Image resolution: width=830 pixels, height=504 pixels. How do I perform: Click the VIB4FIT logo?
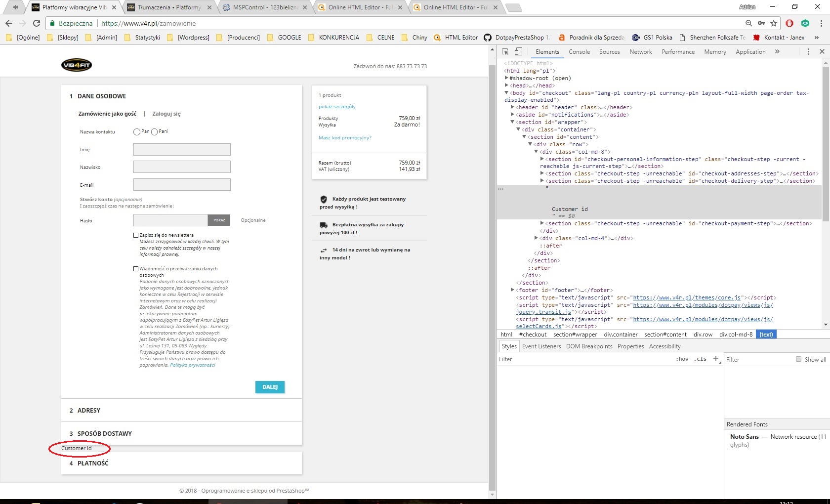point(77,65)
